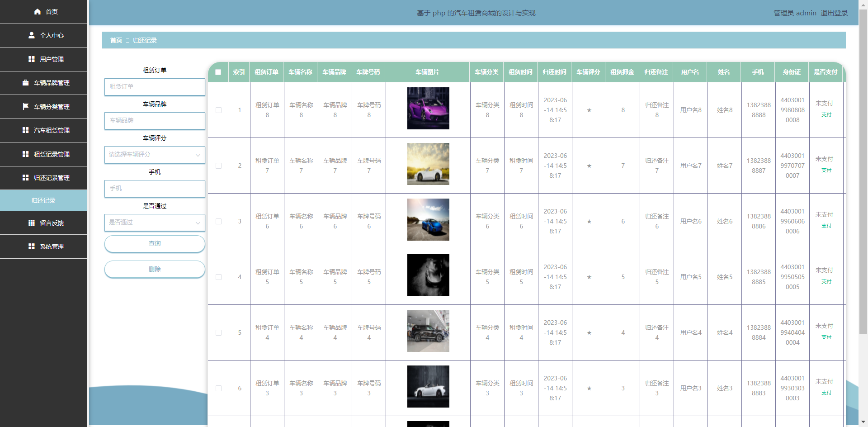Click the flag icon beside 车辆分类管理
The height and width of the screenshot is (427, 868).
point(26,107)
